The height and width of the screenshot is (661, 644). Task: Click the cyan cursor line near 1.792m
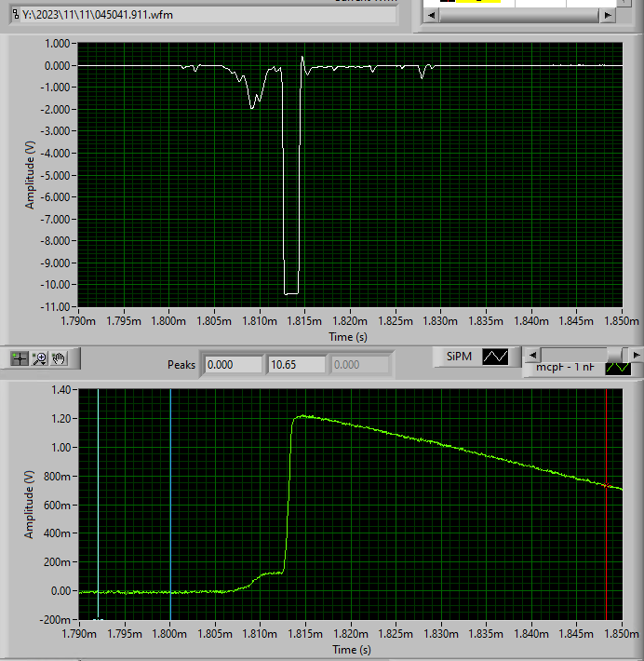tap(98, 505)
